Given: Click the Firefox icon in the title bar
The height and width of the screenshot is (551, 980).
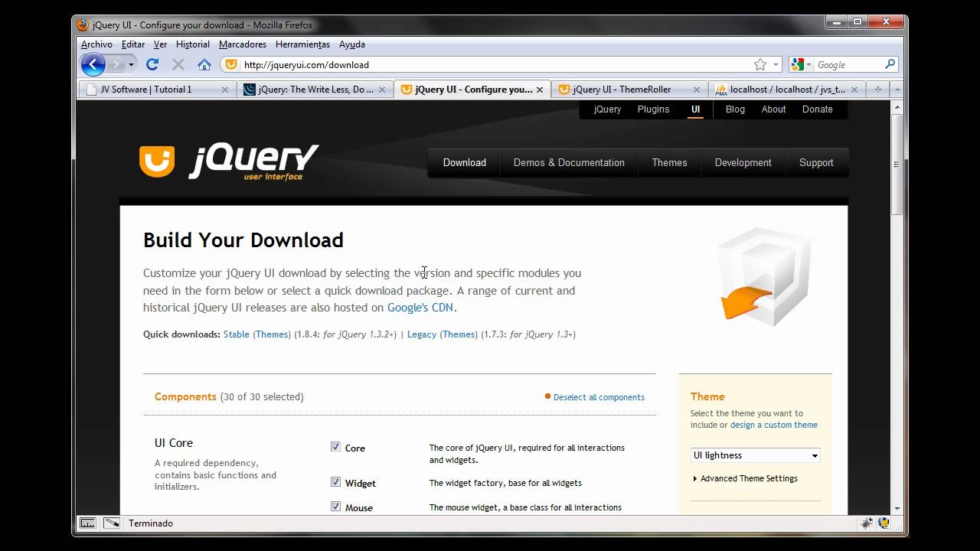Looking at the screenshot, I should point(83,25).
